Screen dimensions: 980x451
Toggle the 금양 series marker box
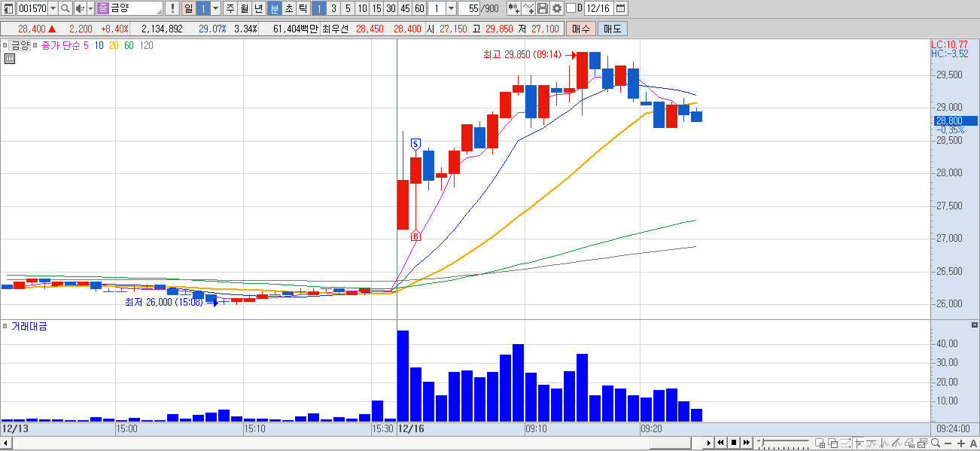pos(5,45)
